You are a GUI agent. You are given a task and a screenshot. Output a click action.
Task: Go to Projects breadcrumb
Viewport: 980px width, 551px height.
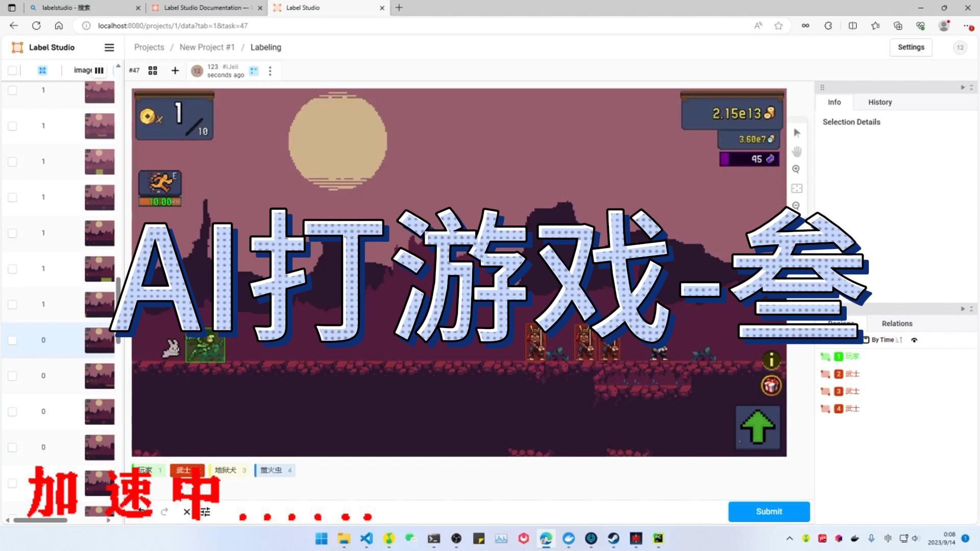point(149,47)
